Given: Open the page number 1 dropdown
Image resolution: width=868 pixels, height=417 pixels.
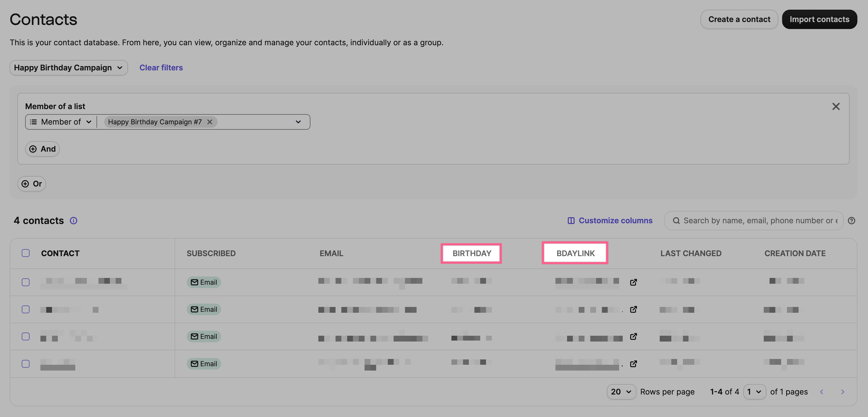Looking at the screenshot, I should (755, 392).
